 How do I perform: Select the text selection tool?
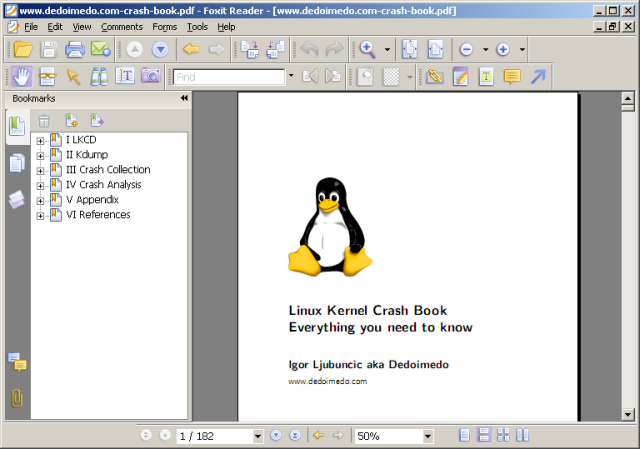point(125,76)
